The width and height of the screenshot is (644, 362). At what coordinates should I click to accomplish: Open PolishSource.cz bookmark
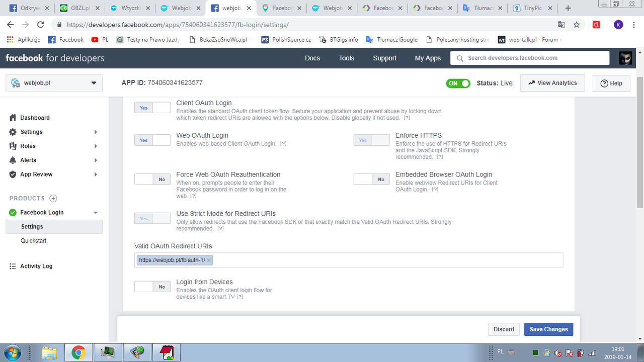pos(286,40)
